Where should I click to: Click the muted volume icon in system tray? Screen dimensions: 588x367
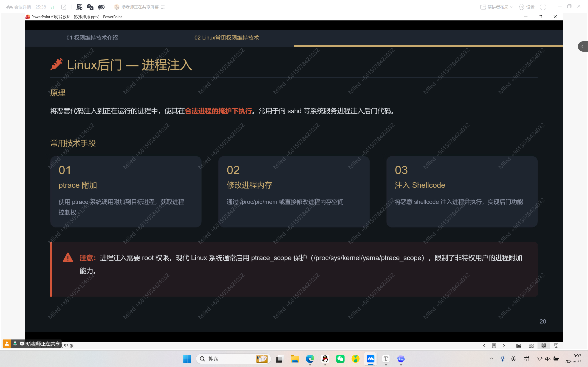pos(548,359)
